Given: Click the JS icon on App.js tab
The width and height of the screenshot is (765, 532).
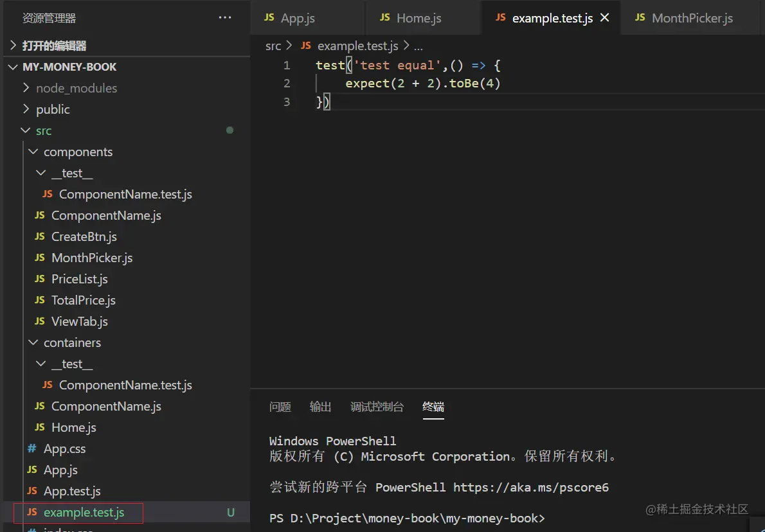Looking at the screenshot, I should tap(269, 17).
